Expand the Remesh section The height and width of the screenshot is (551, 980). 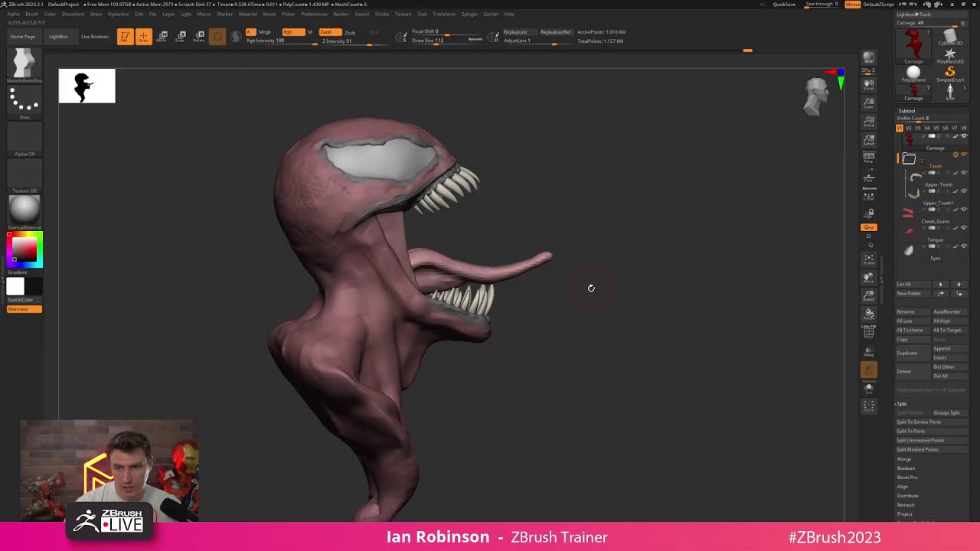pos(906,505)
